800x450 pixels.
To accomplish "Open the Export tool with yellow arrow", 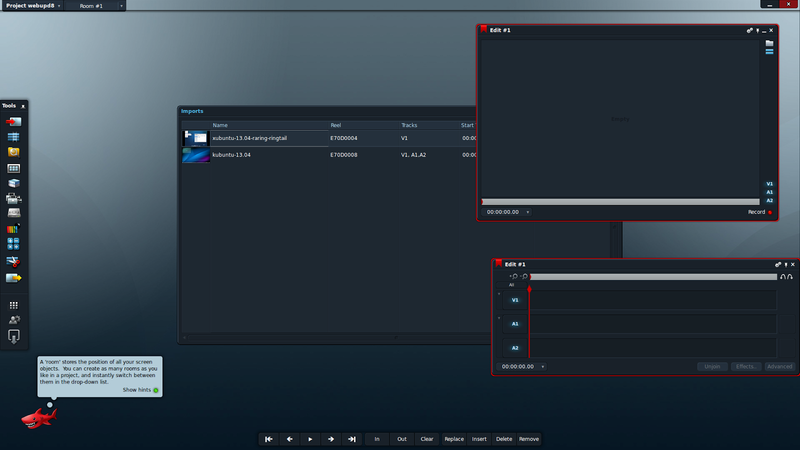I will [13, 278].
